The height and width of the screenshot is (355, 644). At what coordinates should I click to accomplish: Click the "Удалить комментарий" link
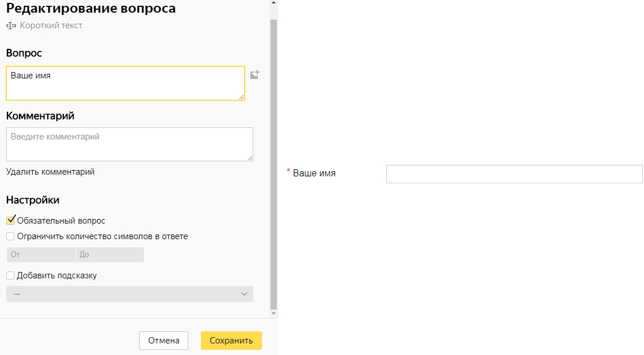click(50, 172)
